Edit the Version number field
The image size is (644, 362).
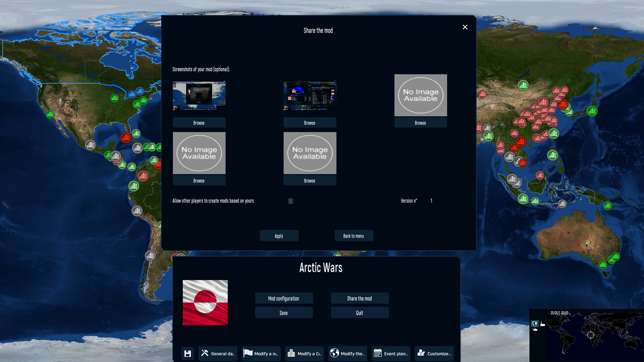click(431, 201)
